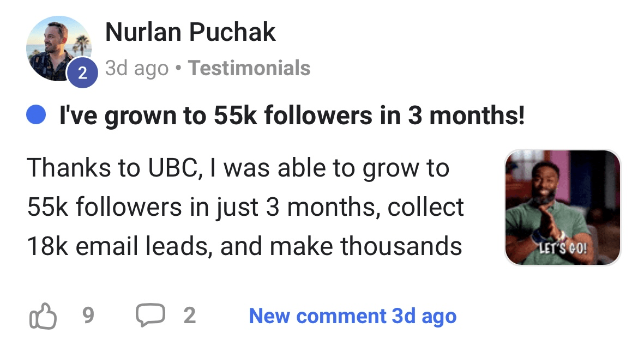View the LET'S GO! GIF thumbnail
The height and width of the screenshot is (364, 638).
[x=563, y=208]
